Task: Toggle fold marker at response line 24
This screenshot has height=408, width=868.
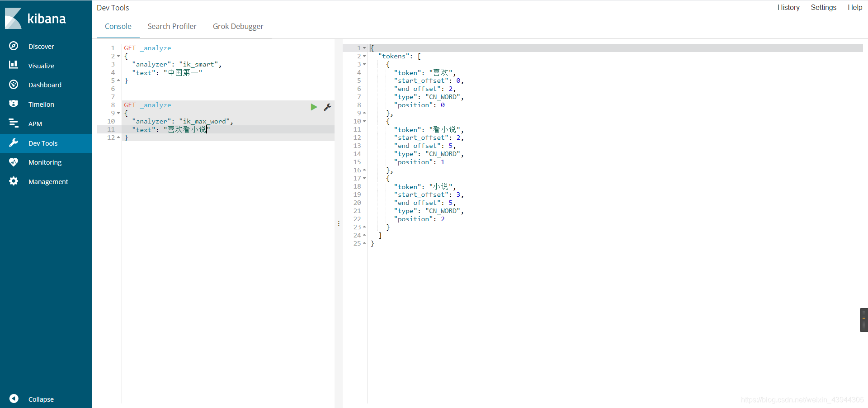Action: [364, 235]
